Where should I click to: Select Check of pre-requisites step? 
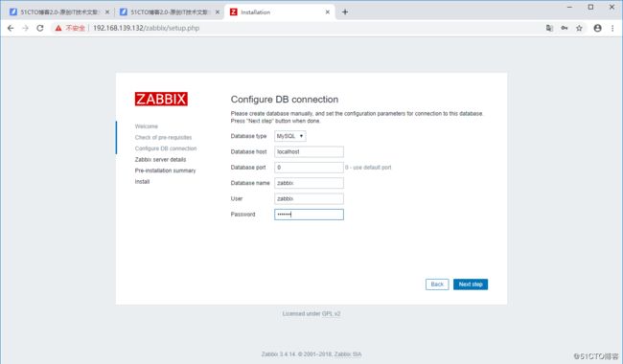point(163,137)
